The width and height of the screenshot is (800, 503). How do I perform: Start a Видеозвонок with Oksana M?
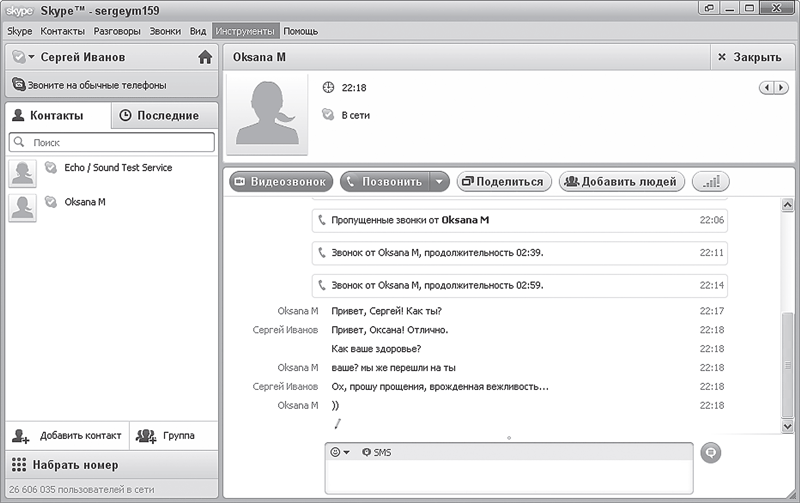point(281,182)
